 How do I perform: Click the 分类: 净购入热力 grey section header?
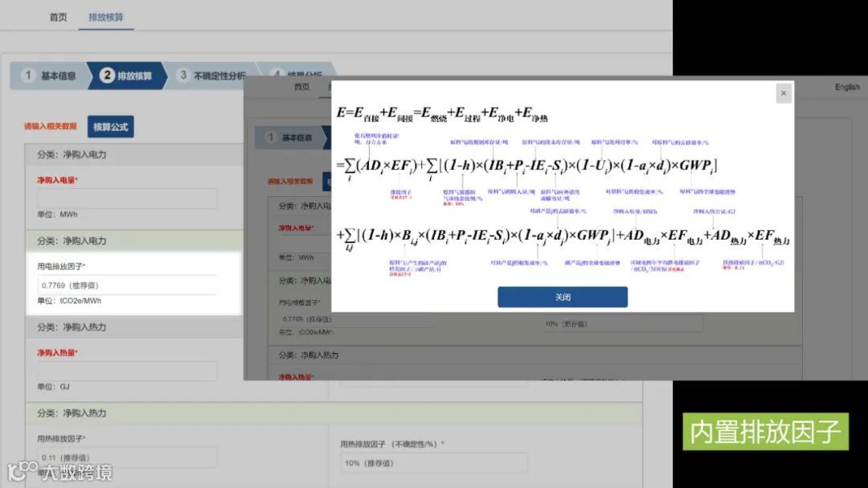(134, 327)
